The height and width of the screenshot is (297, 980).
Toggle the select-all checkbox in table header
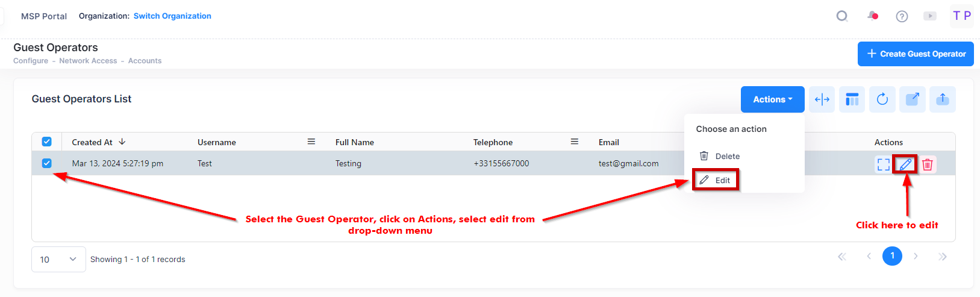click(46, 142)
